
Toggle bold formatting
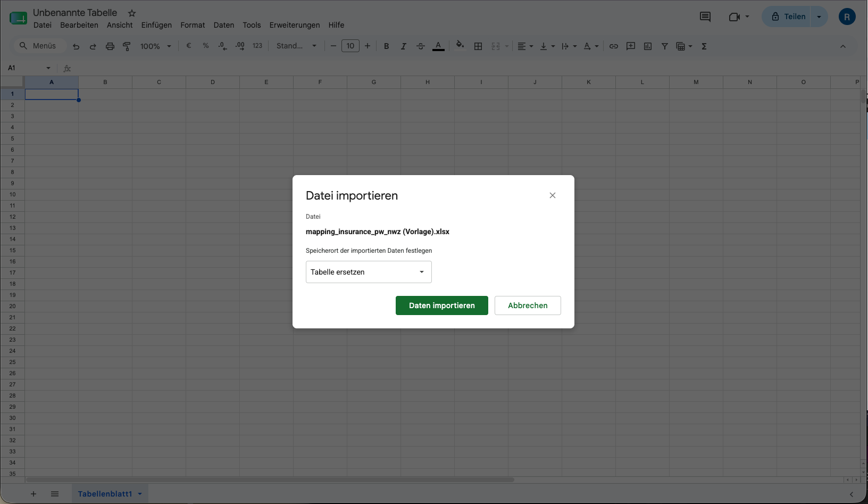coord(387,46)
